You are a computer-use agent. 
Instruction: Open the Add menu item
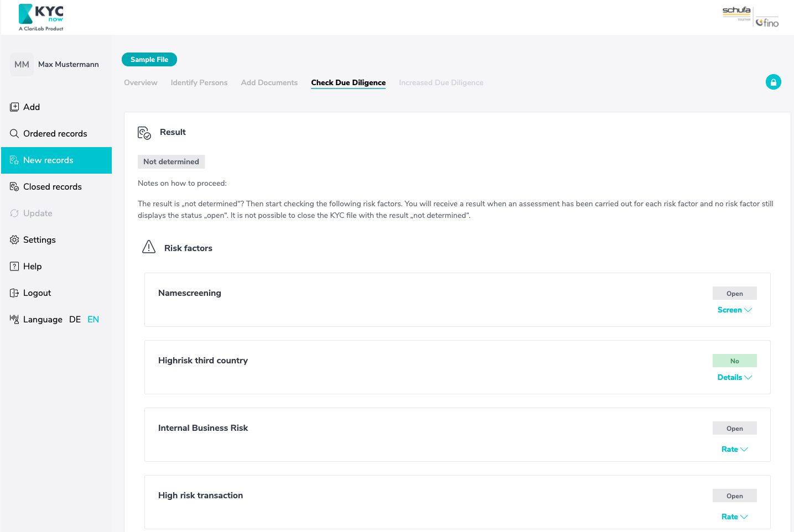click(x=56, y=107)
